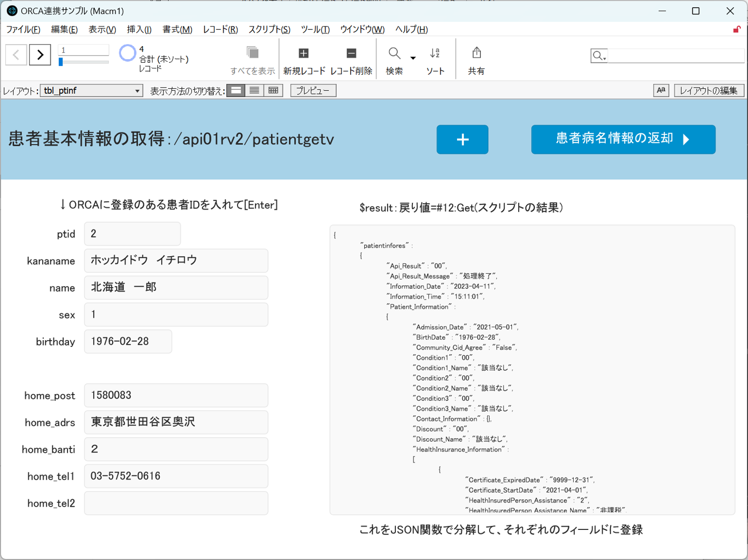Screen dimensions: 748x560
Task: Click the Show All (すべてを表示) icon
Action: 253,53
